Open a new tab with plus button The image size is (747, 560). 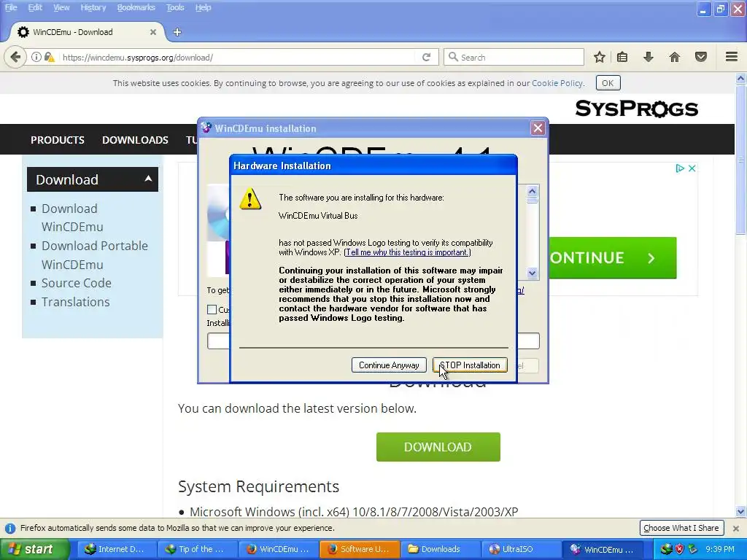177,32
